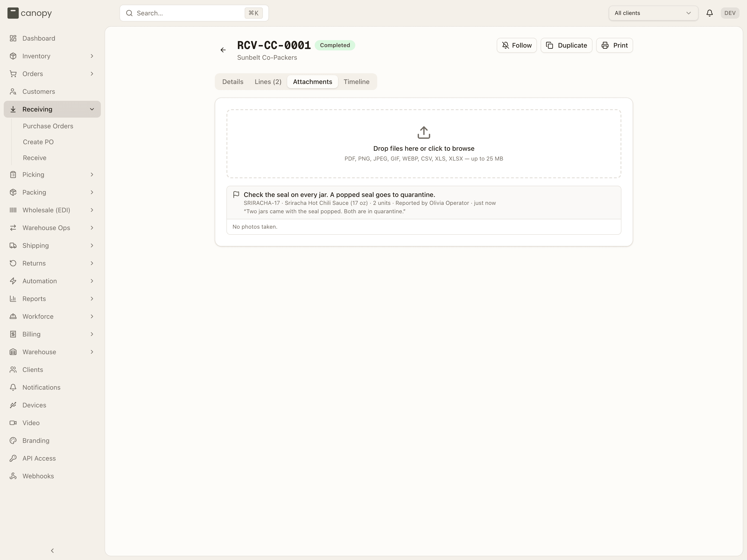Follow this receipt

point(516,45)
